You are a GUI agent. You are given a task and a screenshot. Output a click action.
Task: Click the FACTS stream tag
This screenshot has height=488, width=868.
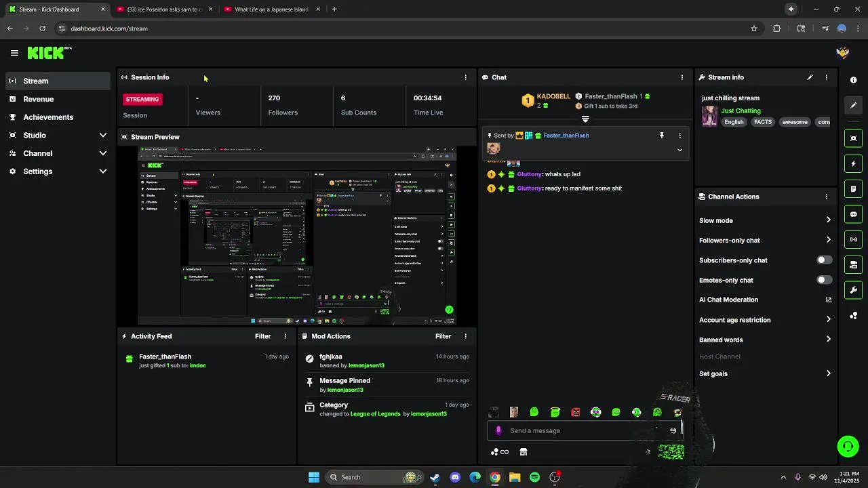coord(763,122)
